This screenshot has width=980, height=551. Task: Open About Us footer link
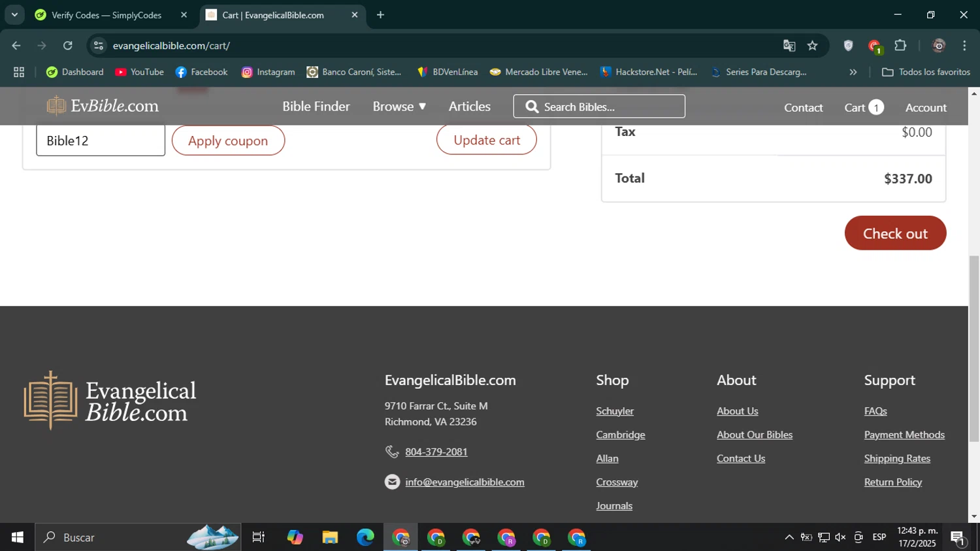pos(738,411)
